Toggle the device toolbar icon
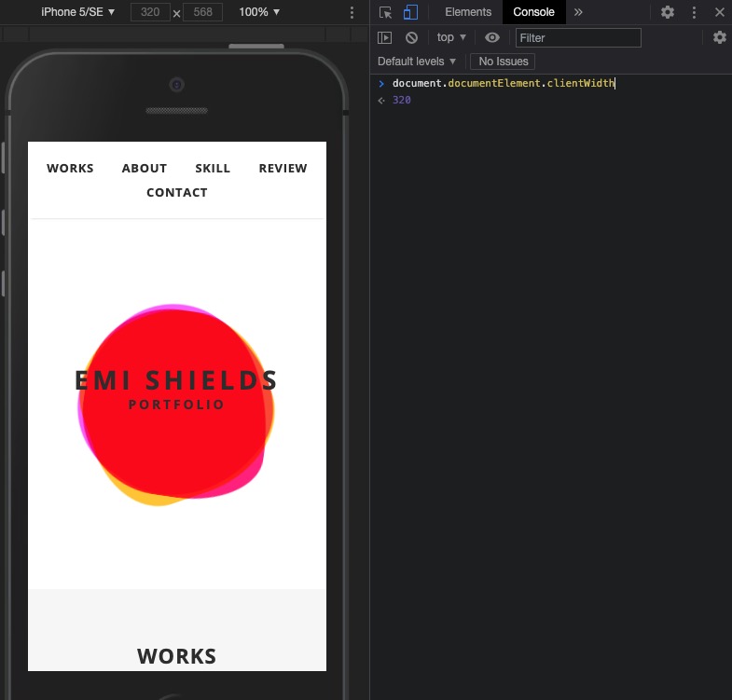732x700 pixels. [x=410, y=12]
